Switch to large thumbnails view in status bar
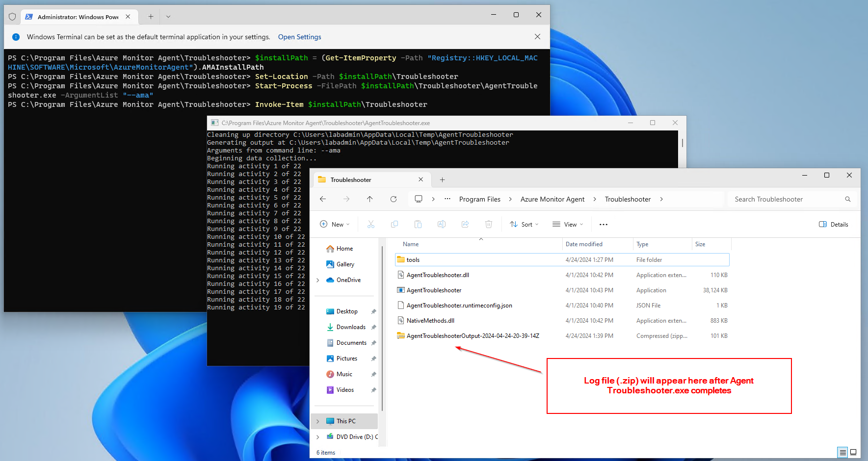 (x=853, y=452)
